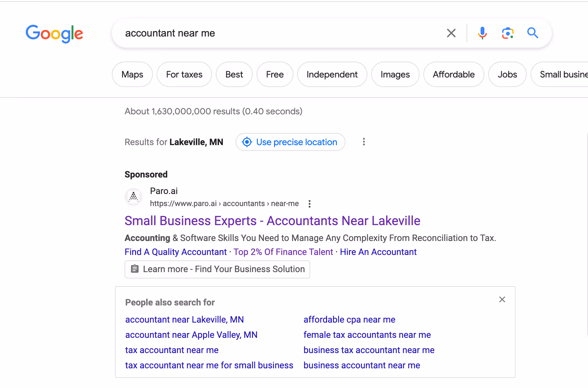The image size is (588, 388).
Task: Click 'female tax accountants near me' suggestion
Action: pyautogui.click(x=367, y=335)
